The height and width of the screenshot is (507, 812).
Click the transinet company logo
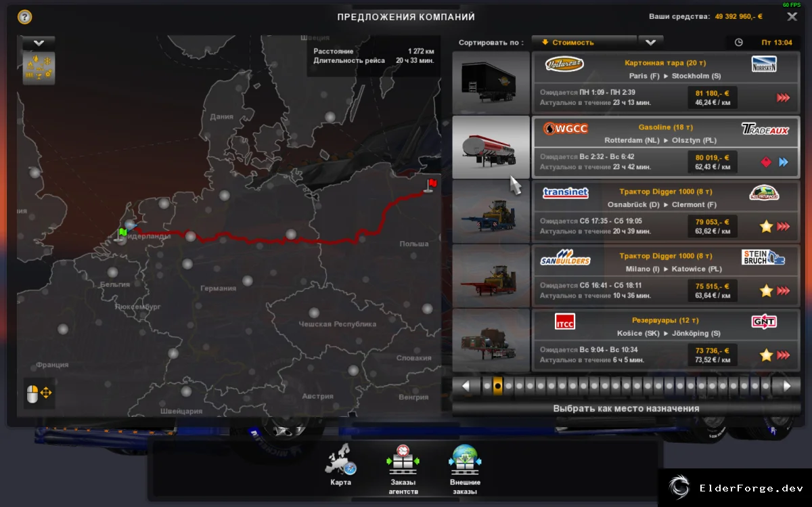566,193
